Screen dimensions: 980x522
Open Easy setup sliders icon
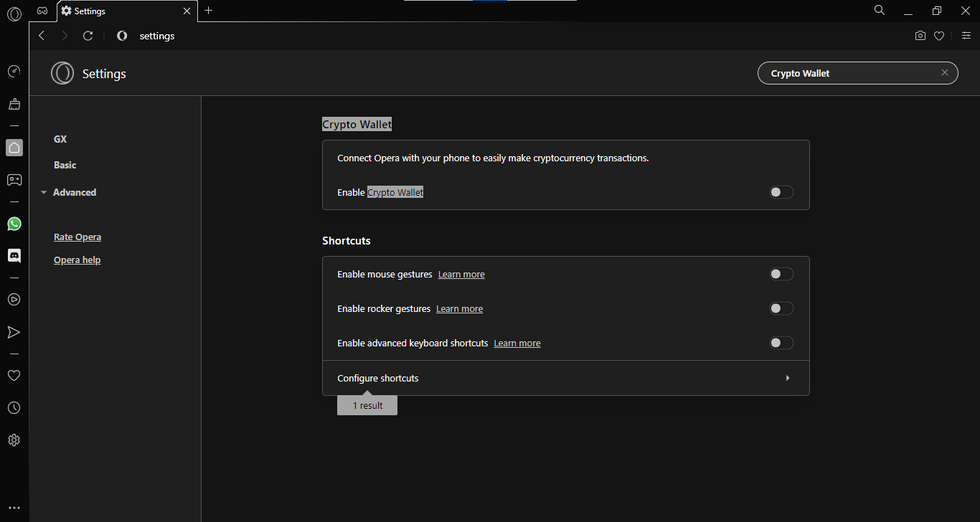966,36
